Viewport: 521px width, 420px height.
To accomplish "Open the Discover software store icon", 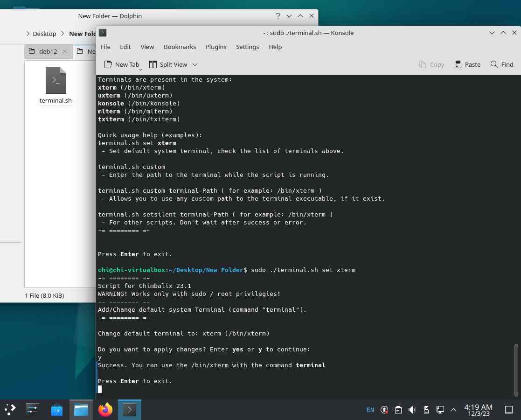I will (x=57, y=410).
